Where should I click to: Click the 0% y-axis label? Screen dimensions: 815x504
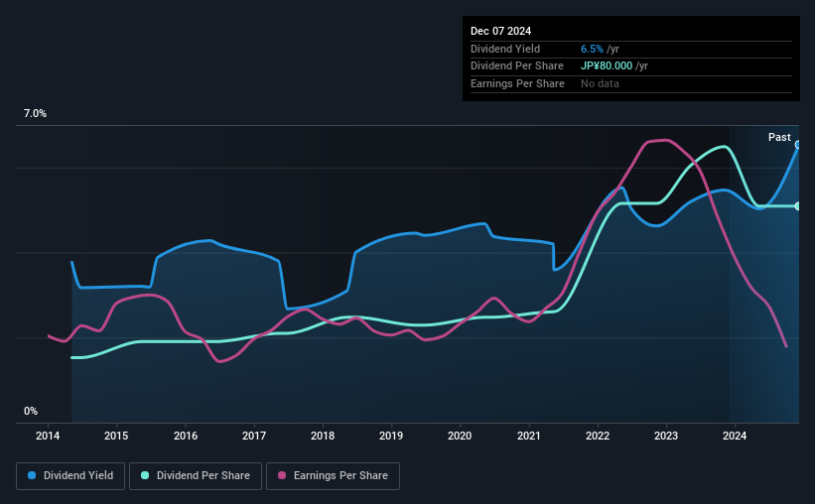pos(31,411)
